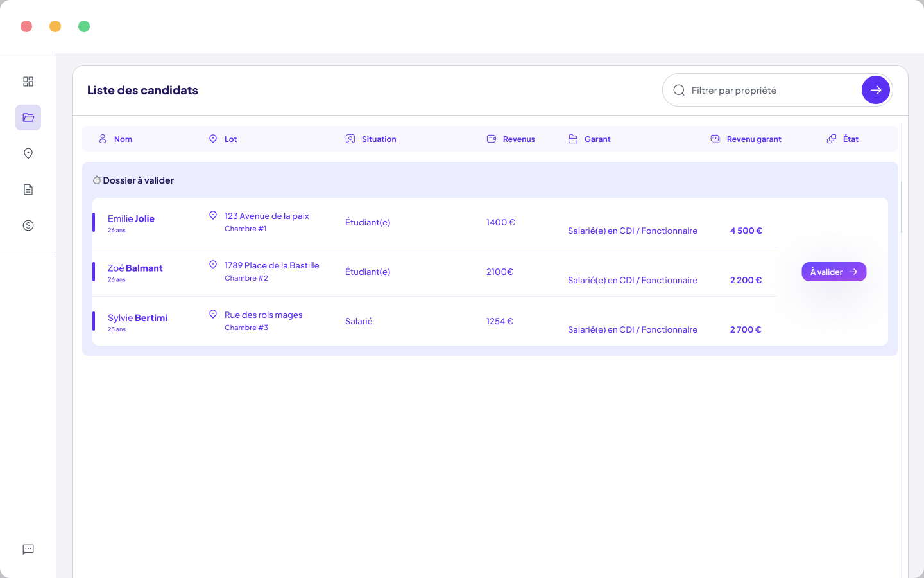924x578 pixels.
Task: Click address 123 Avenue de la paix
Action: pyautogui.click(x=267, y=216)
